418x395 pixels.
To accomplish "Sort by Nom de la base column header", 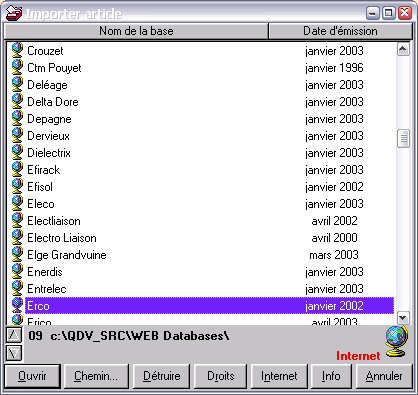I will point(136,31).
